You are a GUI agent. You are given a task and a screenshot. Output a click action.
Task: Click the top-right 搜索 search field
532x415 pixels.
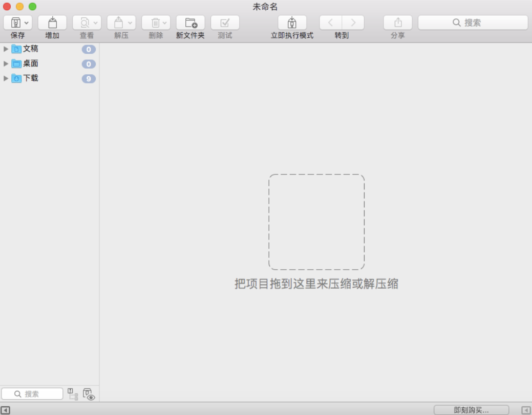(x=474, y=22)
